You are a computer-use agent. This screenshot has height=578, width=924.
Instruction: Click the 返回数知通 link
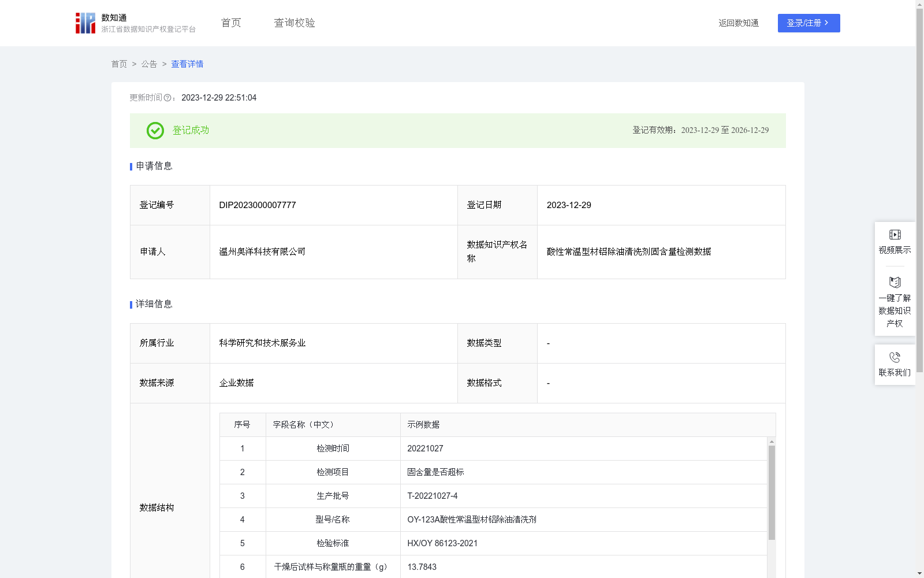tap(739, 23)
